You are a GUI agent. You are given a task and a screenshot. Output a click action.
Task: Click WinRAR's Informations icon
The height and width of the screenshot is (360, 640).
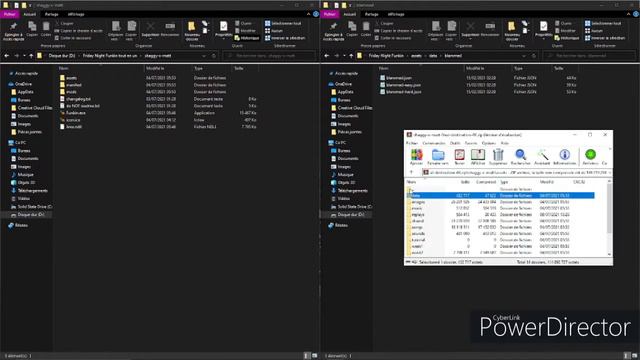tap(564, 157)
